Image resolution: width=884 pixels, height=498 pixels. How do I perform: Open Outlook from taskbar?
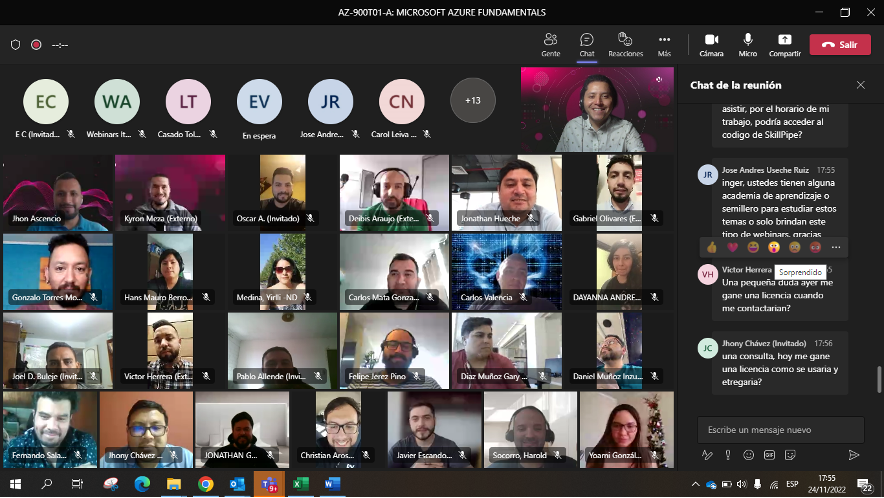[x=237, y=484]
